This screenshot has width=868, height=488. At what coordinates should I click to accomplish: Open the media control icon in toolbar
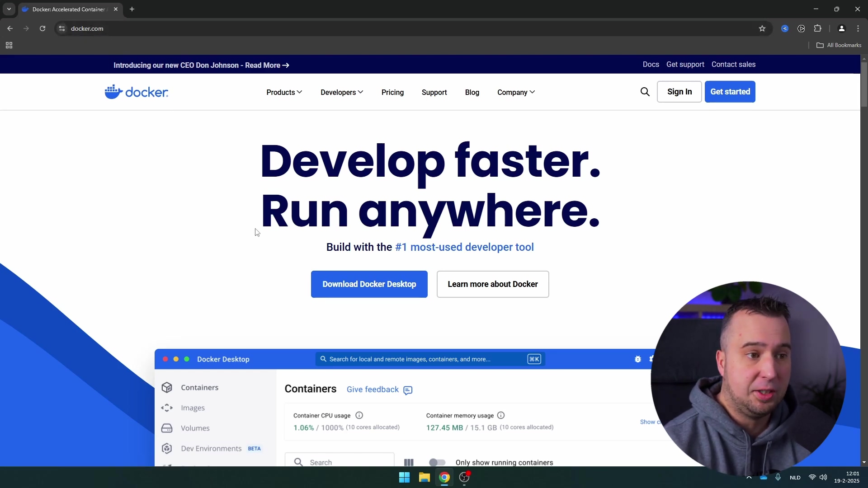pyautogui.click(x=801, y=28)
